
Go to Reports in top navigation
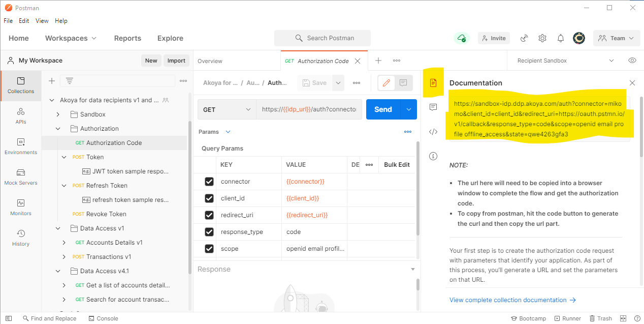click(127, 38)
